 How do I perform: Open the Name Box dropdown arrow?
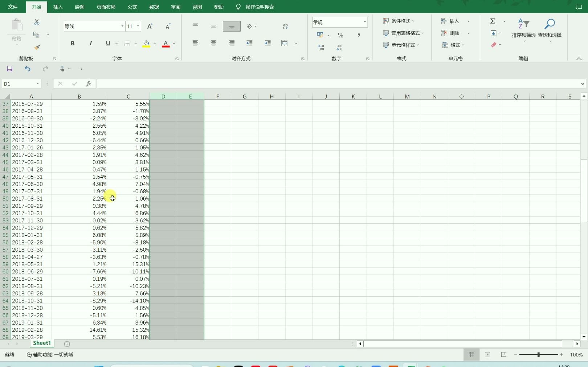(37, 84)
